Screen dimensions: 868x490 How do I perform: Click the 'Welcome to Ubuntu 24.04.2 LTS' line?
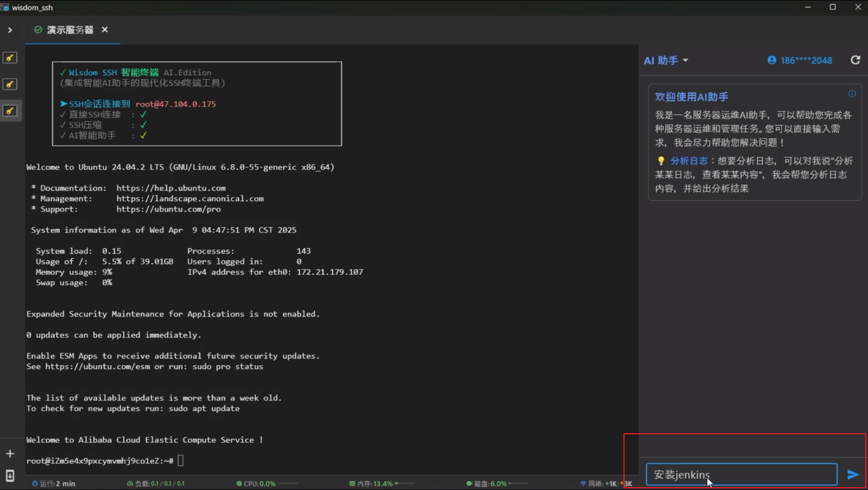(180, 167)
